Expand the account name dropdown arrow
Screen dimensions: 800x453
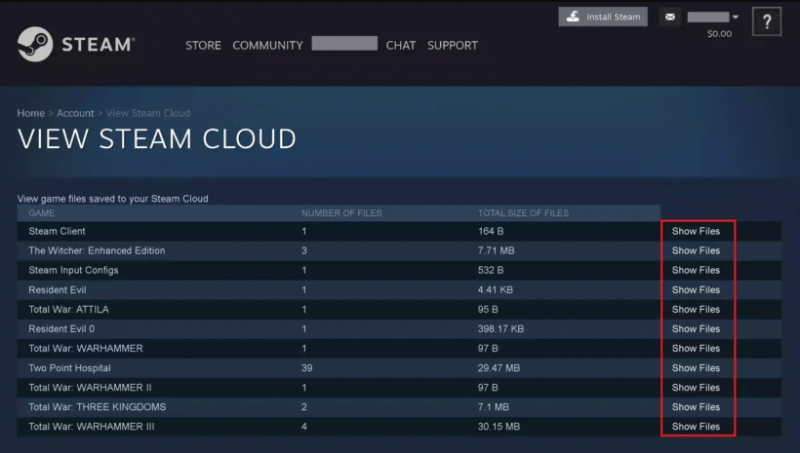[x=735, y=17]
